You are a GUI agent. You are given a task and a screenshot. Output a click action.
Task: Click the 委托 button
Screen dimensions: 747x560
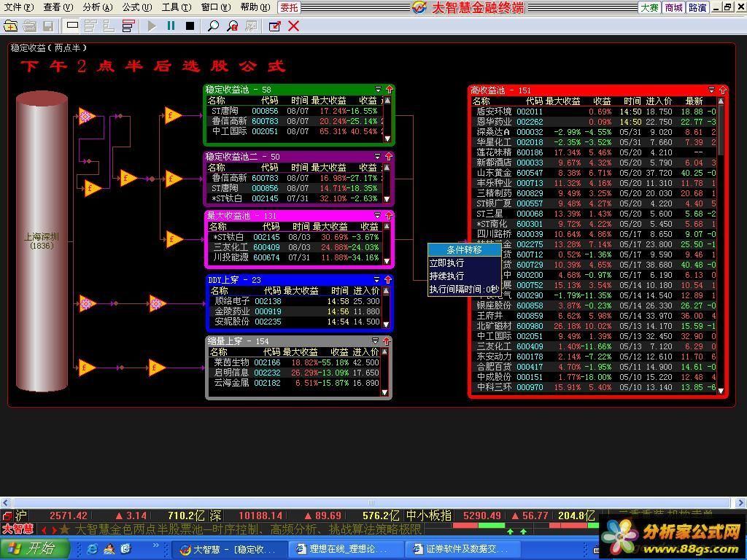tap(289, 7)
